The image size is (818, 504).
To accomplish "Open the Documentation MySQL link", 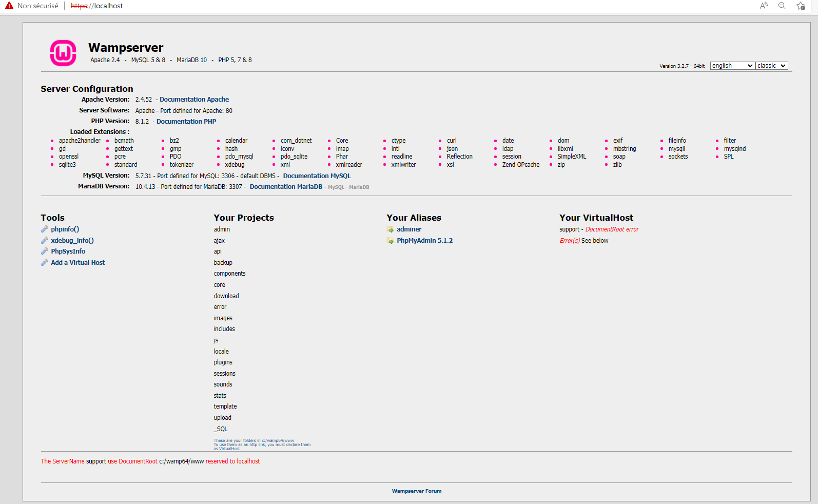I will click(x=317, y=176).
